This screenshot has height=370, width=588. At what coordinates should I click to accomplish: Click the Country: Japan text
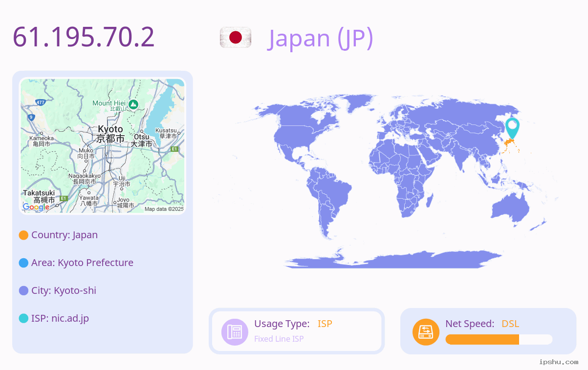point(65,235)
